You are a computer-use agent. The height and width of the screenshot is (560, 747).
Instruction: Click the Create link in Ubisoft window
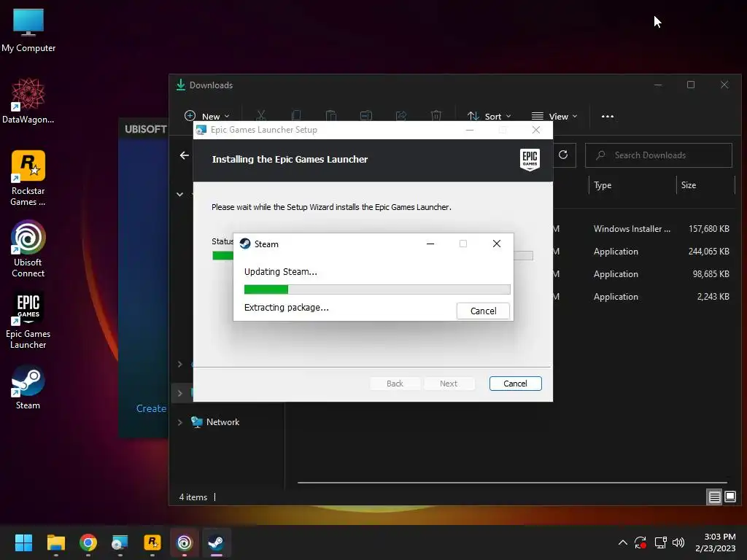click(x=151, y=408)
